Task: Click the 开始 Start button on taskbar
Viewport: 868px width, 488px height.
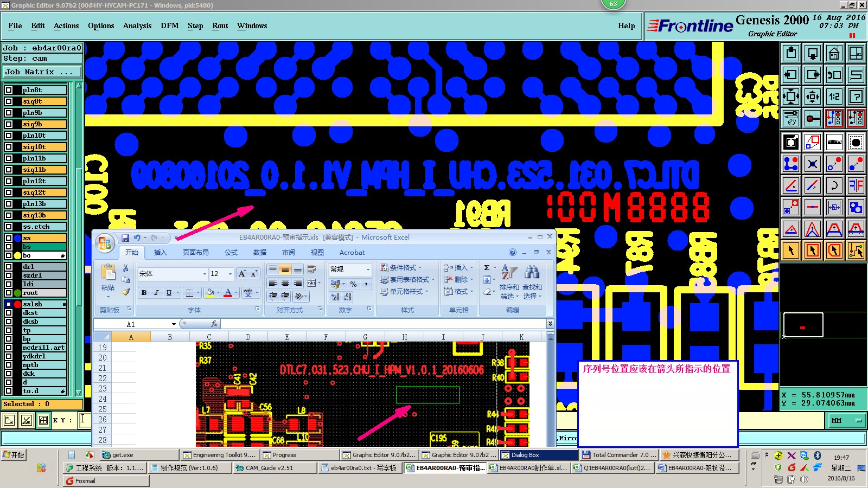Action: pos(14,455)
